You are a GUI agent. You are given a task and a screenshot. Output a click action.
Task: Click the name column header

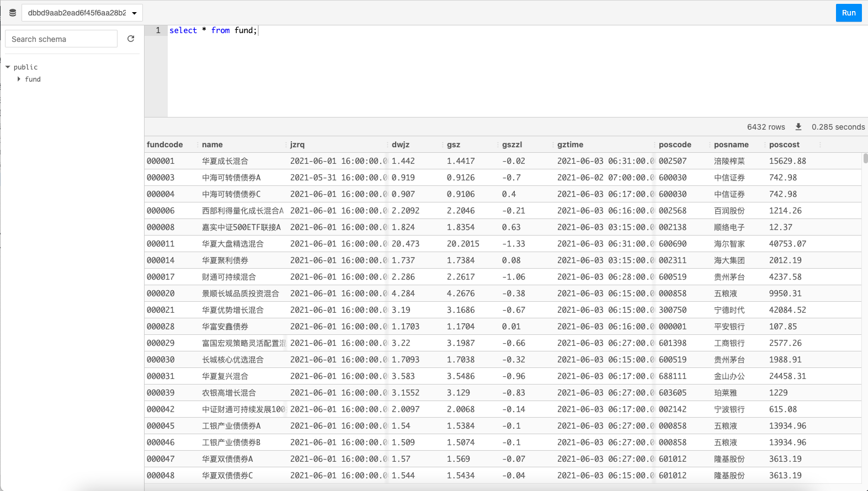pyautogui.click(x=212, y=145)
